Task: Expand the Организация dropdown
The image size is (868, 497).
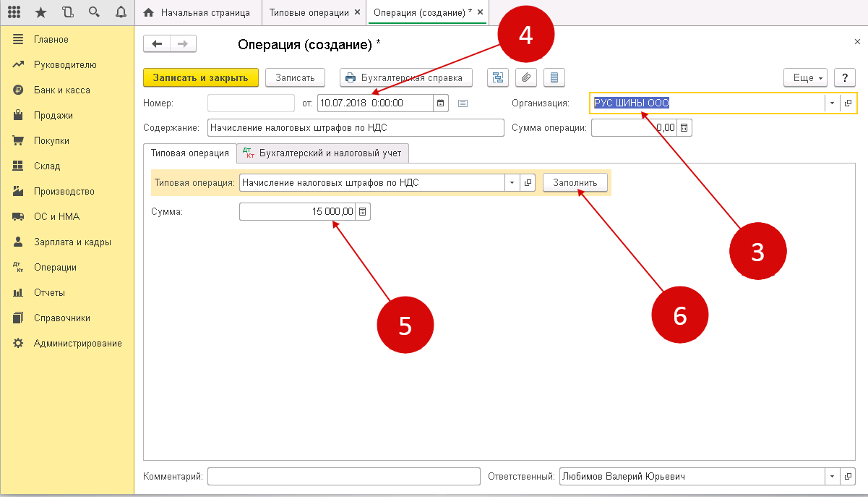Action: (x=832, y=103)
